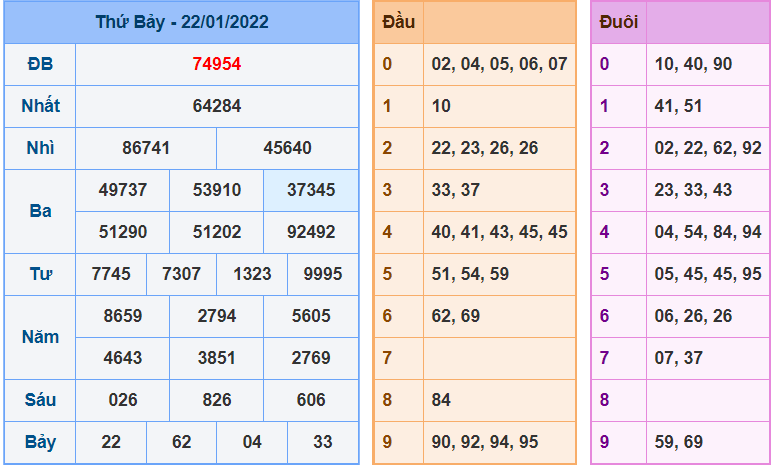This screenshot has height=465, width=773.
Task: Select Đuôi row 9 values "59, 69"
Action: tap(679, 442)
